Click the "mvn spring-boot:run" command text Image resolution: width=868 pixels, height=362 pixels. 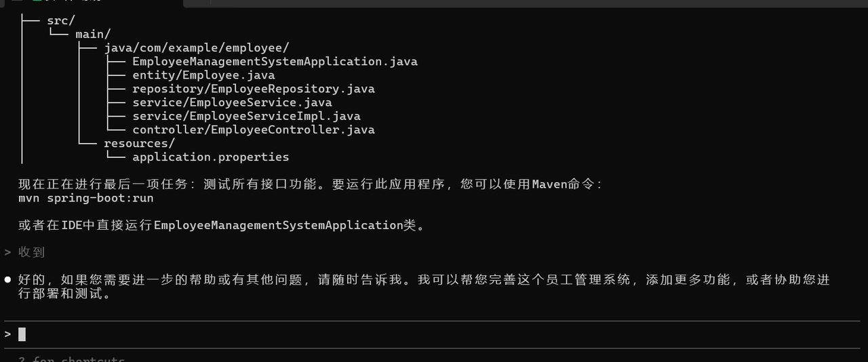[x=86, y=198]
